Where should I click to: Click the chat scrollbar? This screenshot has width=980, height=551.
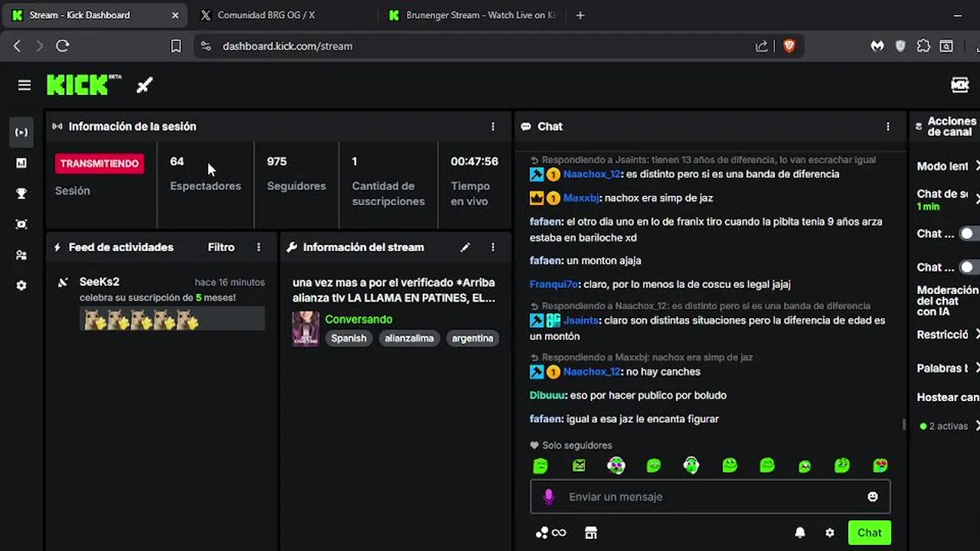click(904, 424)
